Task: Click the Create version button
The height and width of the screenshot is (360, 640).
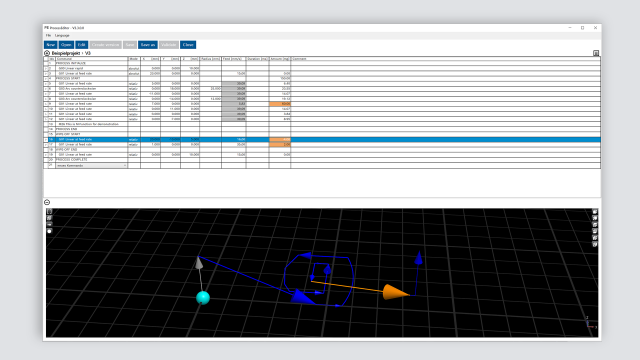Action: coord(105,45)
